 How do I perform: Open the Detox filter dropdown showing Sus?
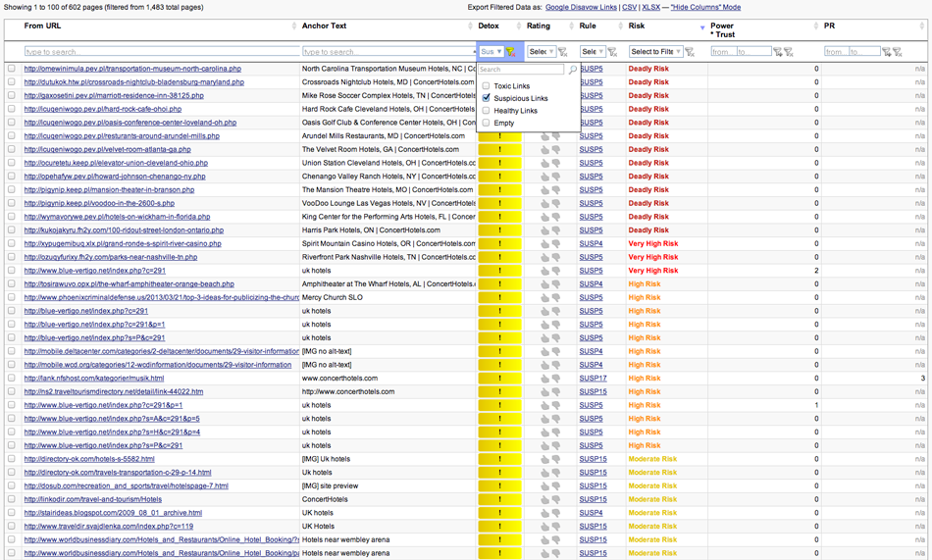tap(492, 52)
